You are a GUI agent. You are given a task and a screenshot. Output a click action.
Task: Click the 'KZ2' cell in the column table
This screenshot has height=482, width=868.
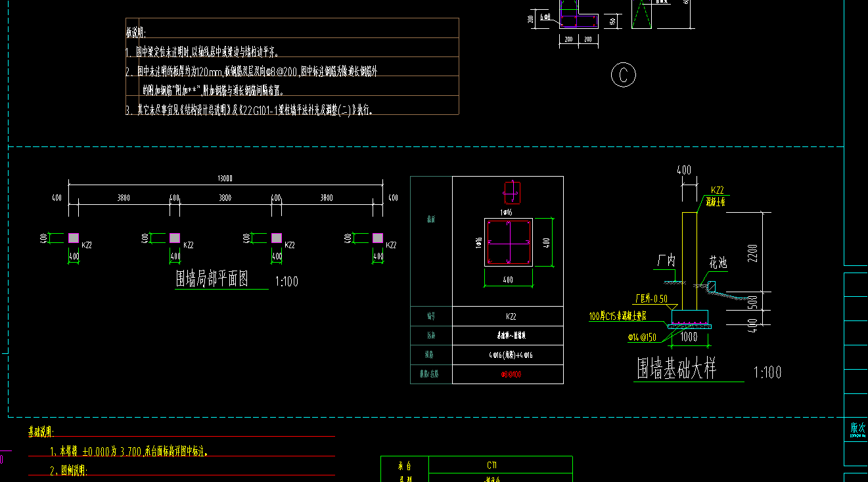pyautogui.click(x=508, y=317)
